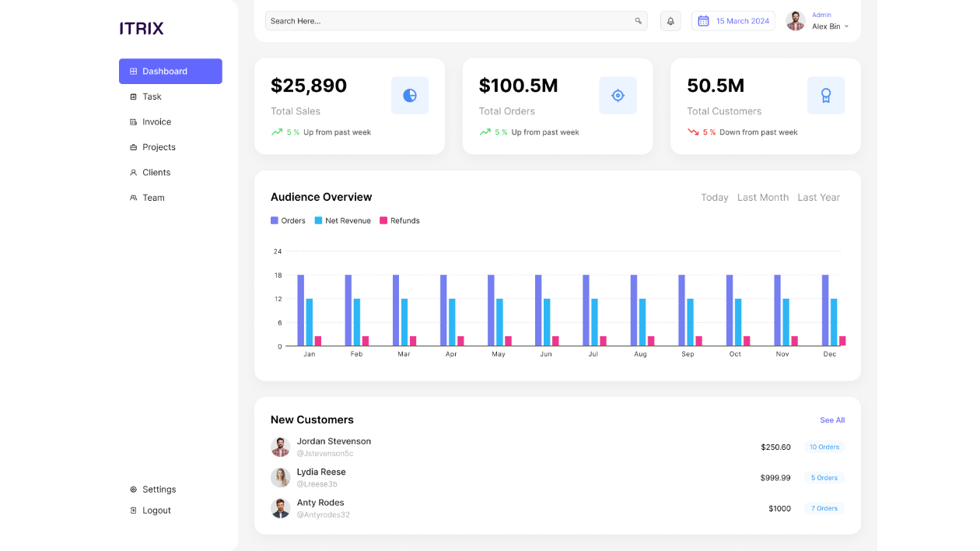This screenshot has width=980, height=551.
Task: Expand the Alex Bin profile dropdown arrow
Action: (847, 26)
